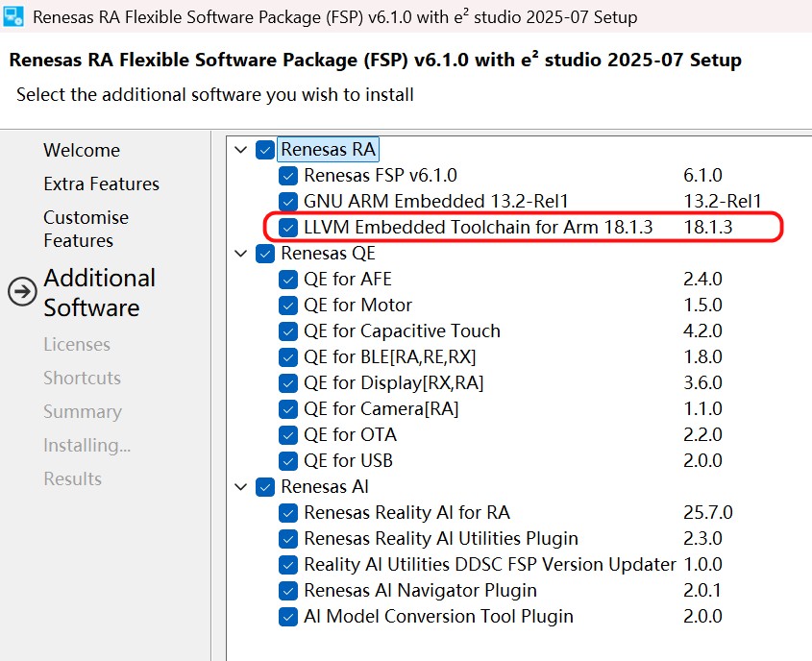The width and height of the screenshot is (812, 661).
Task: Uncheck the Renesas RA group checkbox
Action: 265,150
